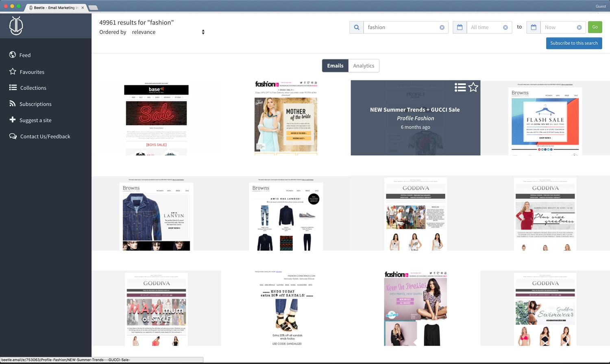Screen dimensions: 610x364
Task: Open the Browns Lanvin email thumbnail
Action: click(156, 214)
